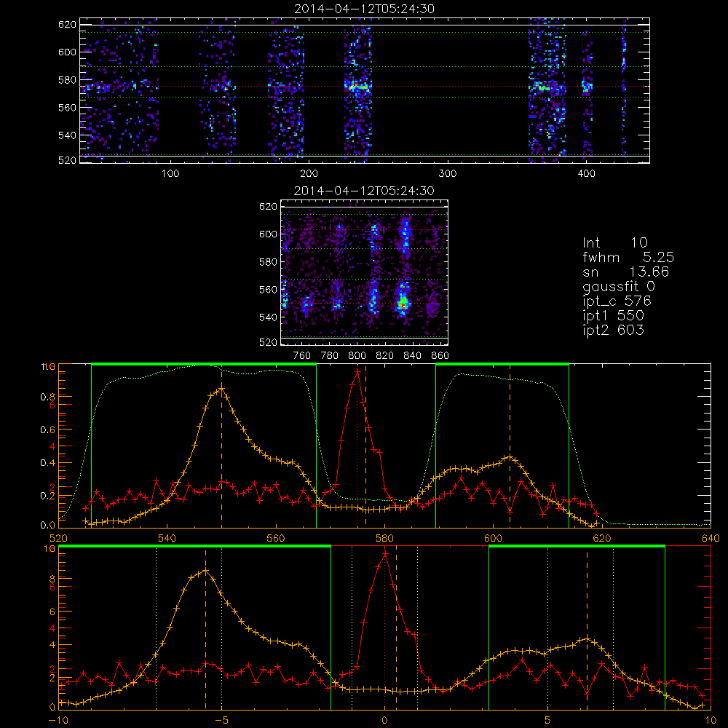
Task: Click the y-axis label 560 of the middle image
Action: tap(268, 290)
